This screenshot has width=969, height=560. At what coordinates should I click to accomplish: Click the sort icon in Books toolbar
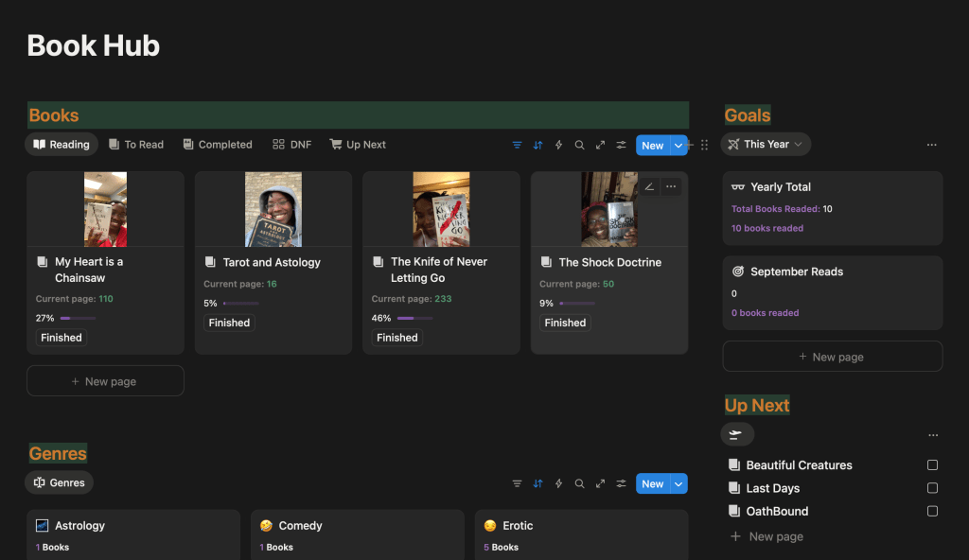point(537,145)
